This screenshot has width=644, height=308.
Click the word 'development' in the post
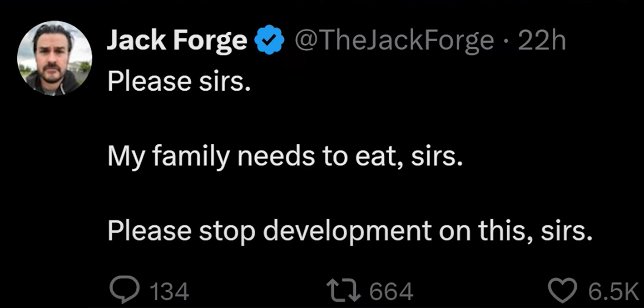[347, 232]
